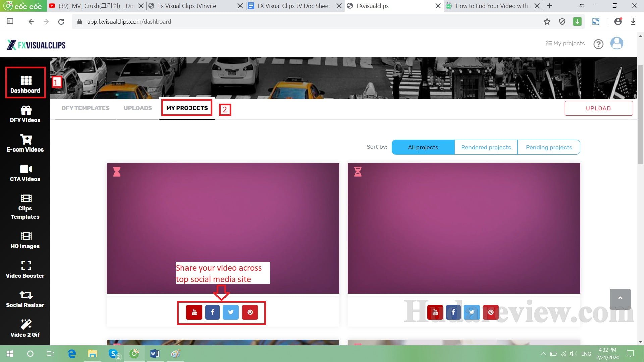Browse HQ images library
Image resolution: width=644 pixels, height=362 pixels.
[25, 239]
